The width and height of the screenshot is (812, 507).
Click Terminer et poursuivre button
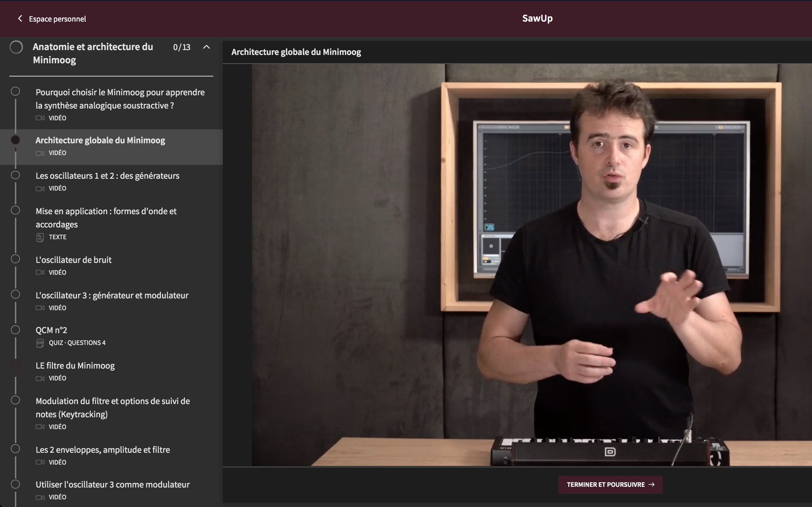click(610, 484)
